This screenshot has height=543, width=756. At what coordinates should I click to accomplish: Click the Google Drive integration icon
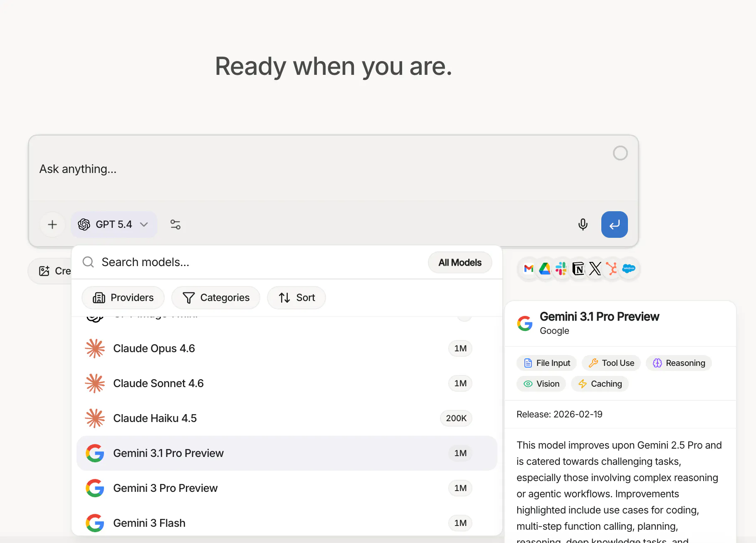545,269
